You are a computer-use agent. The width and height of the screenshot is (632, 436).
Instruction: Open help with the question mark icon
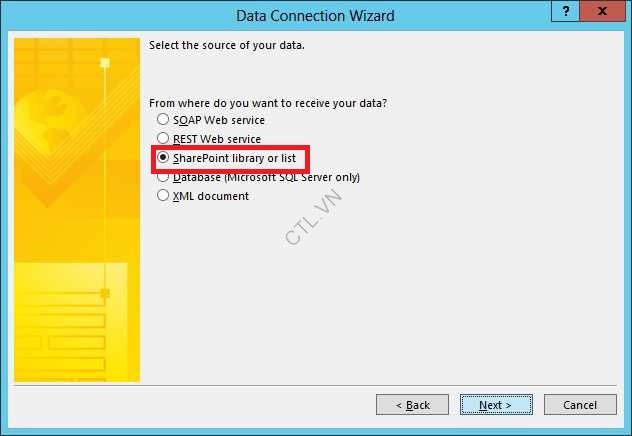coord(565,11)
